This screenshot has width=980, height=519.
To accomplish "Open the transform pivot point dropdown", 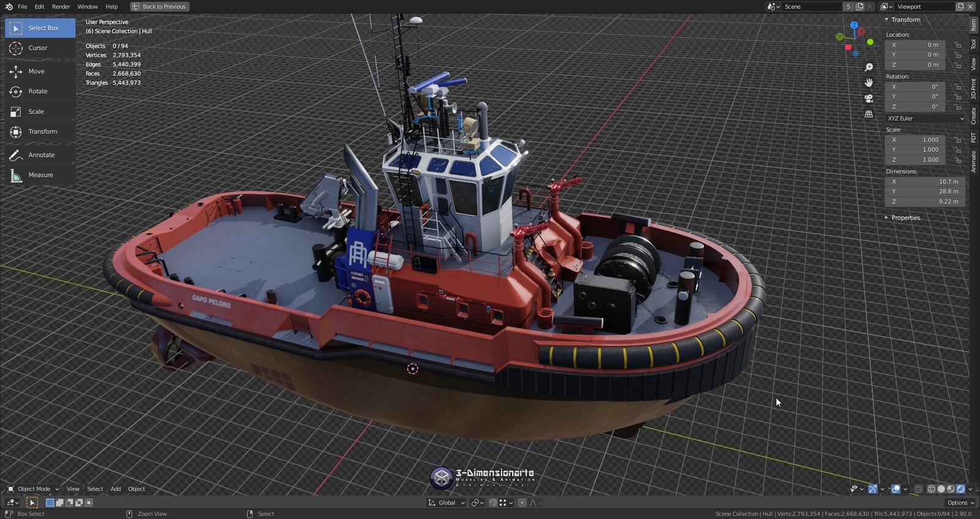I will 477,502.
